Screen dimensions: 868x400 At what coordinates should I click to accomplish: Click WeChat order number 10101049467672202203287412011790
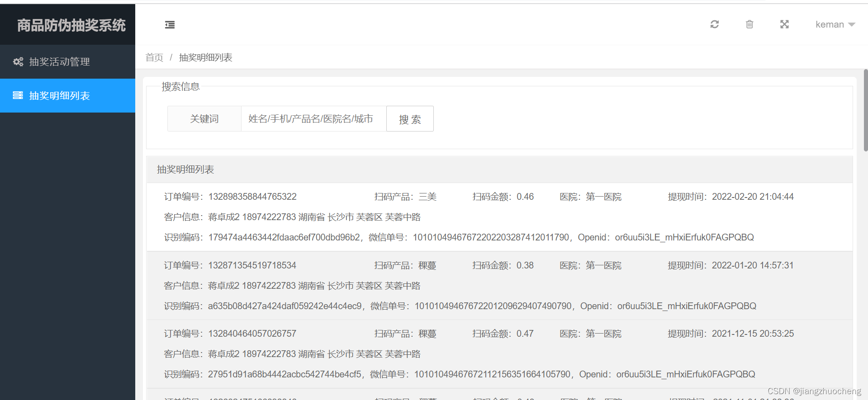491,237
